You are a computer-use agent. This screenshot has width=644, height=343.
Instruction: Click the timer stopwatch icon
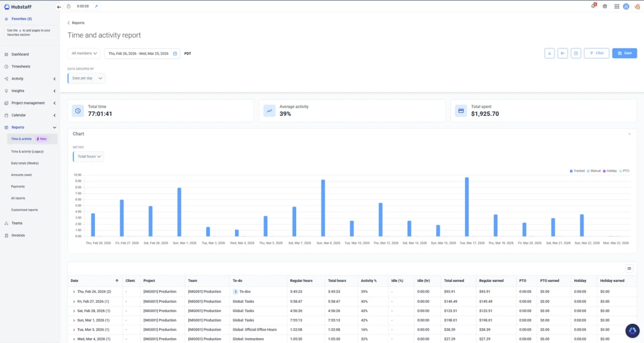[x=69, y=6]
